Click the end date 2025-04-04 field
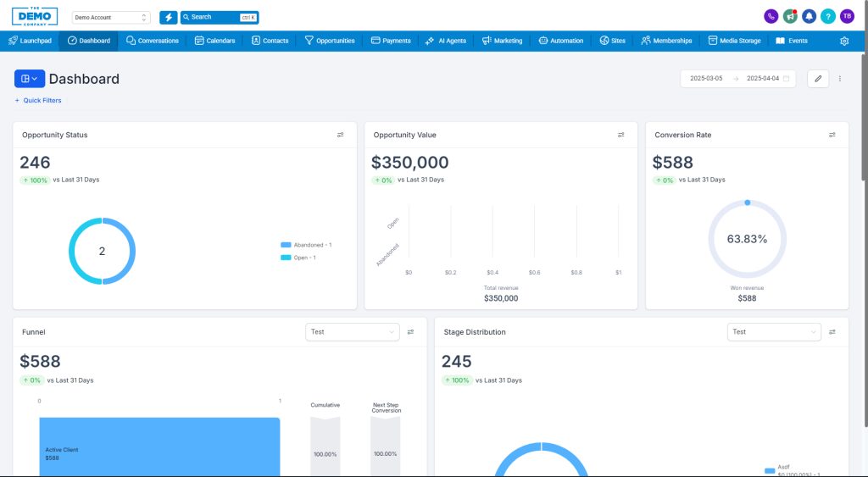The width and height of the screenshot is (868, 477). point(763,79)
